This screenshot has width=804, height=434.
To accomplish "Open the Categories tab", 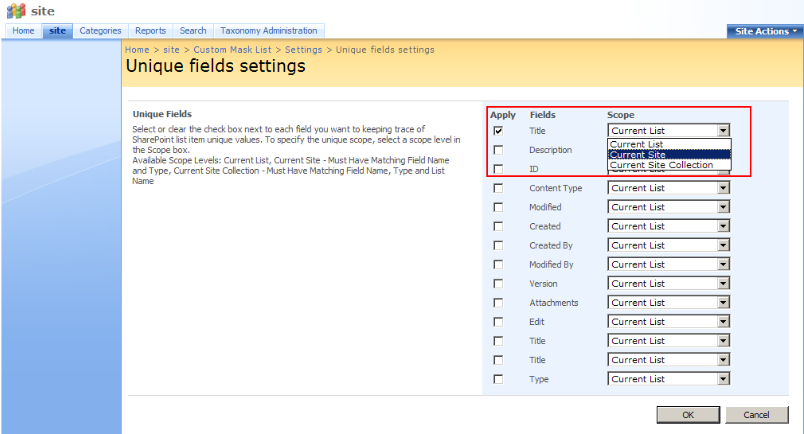I will (x=100, y=31).
